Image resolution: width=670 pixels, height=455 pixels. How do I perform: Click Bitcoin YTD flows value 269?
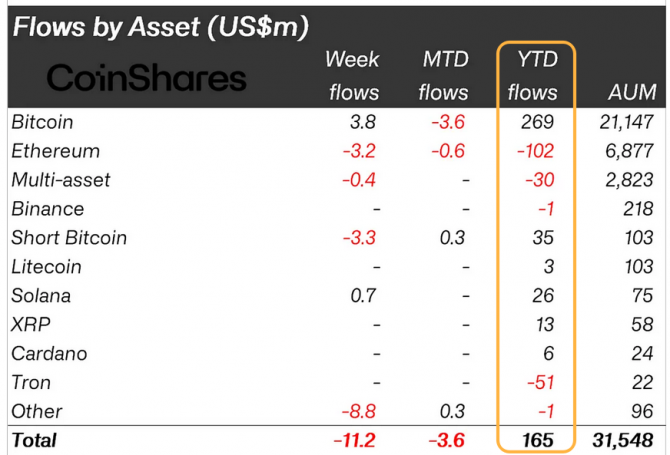pyautogui.click(x=538, y=122)
